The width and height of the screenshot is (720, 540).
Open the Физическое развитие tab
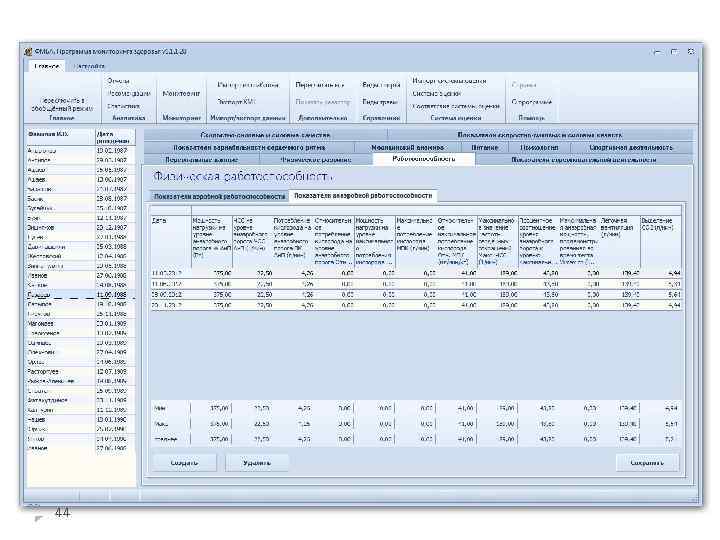click(x=316, y=160)
